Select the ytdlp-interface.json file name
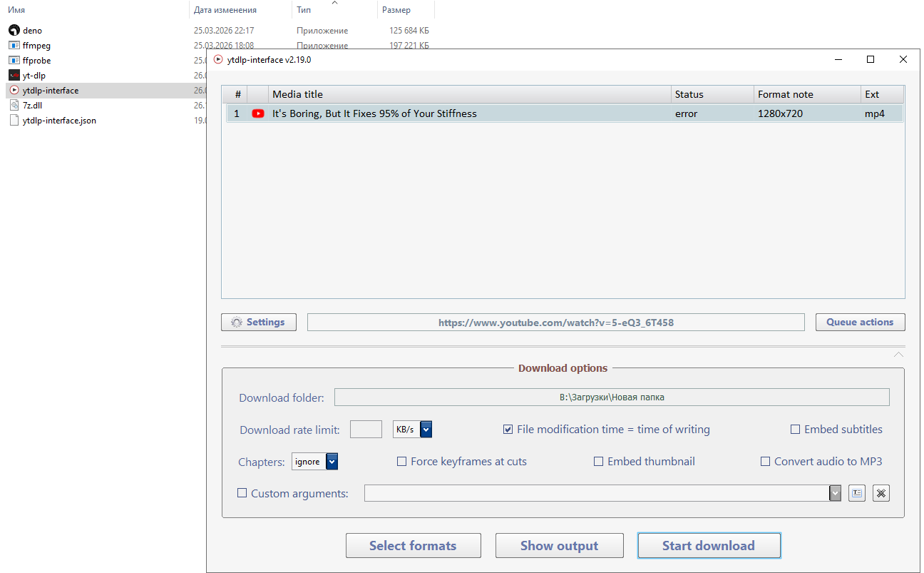924x573 pixels. (x=59, y=121)
